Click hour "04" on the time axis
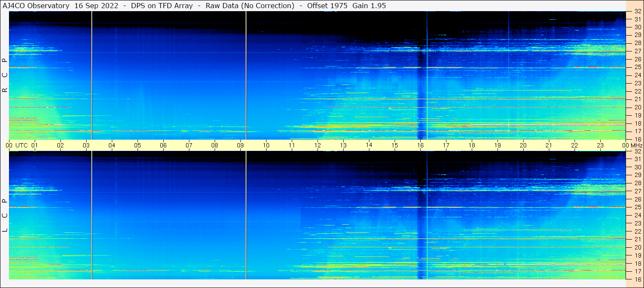This screenshot has height=288, width=644. pos(112,145)
